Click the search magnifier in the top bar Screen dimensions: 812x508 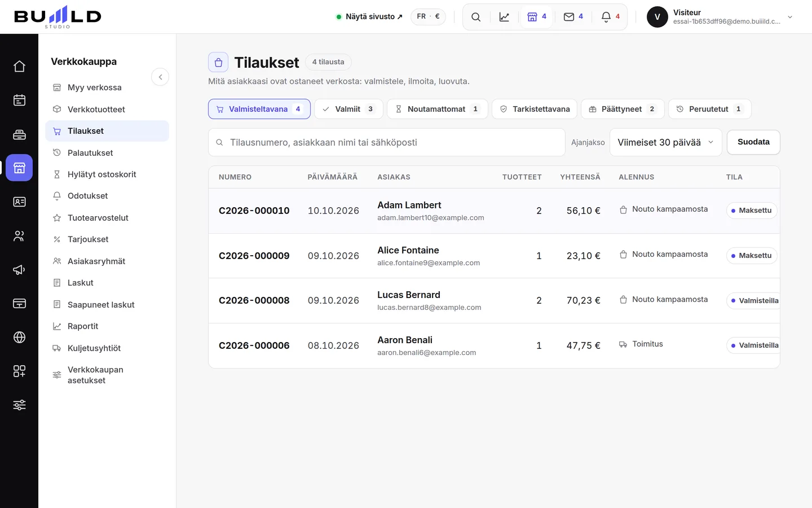(476, 17)
